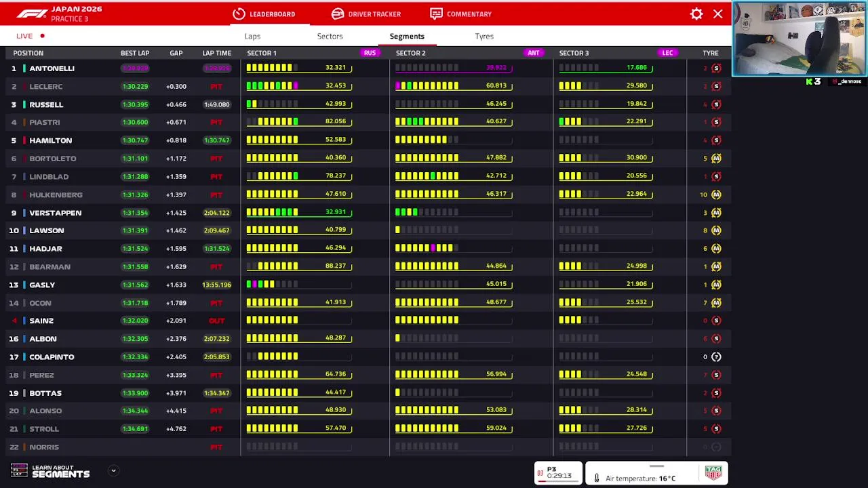This screenshot has width=868, height=488.
Task: Expand the Learn About Segments chevron
Action: point(113,470)
